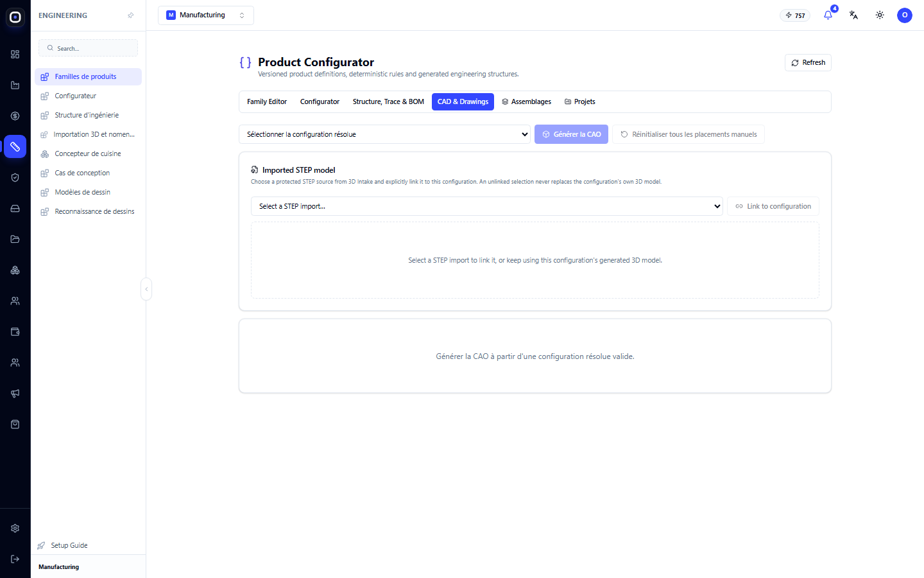924x578 pixels.
Task: Click the Refresh button
Action: pyautogui.click(x=808, y=62)
